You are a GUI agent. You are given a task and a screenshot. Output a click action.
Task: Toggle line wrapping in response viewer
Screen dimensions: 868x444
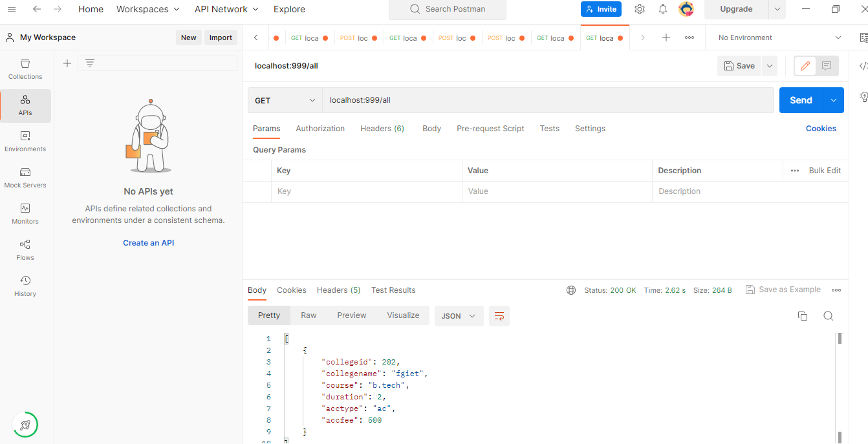coord(499,316)
